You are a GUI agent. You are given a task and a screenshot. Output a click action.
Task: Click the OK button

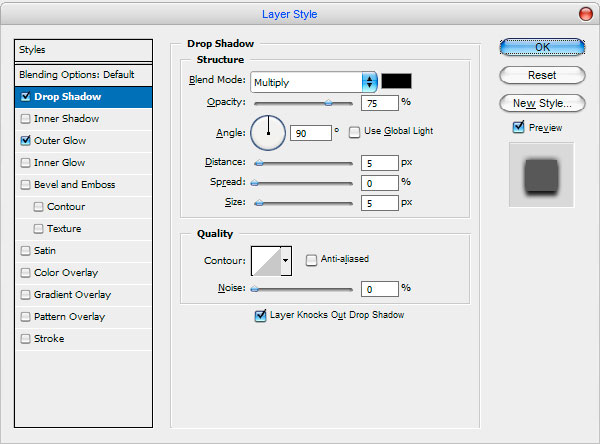pos(541,47)
